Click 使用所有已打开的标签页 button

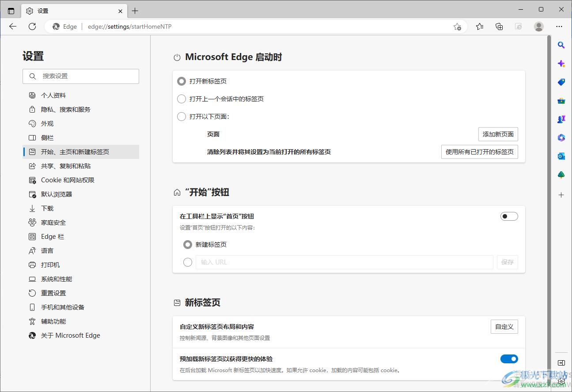480,152
